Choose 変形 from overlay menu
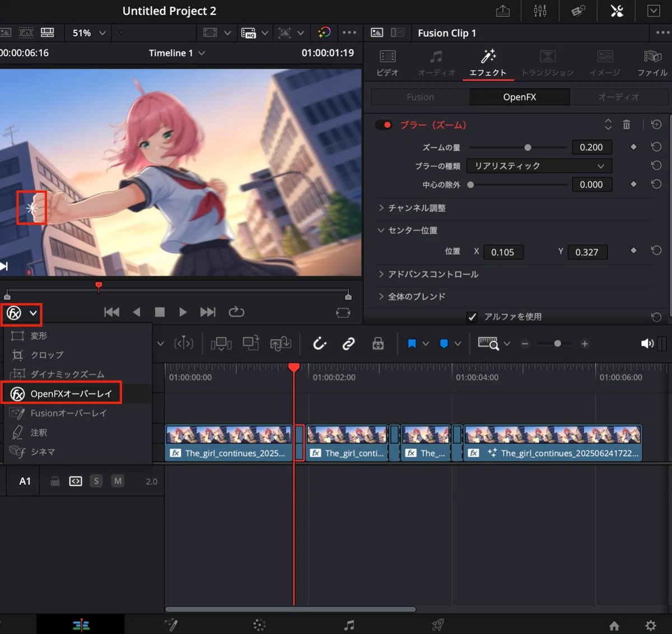This screenshot has width=672, height=634. (x=77, y=336)
